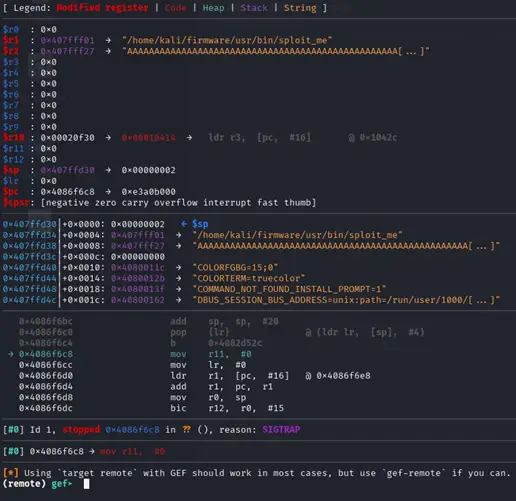Click the trace frame 'mov r11, #0' text

[x=132, y=451]
